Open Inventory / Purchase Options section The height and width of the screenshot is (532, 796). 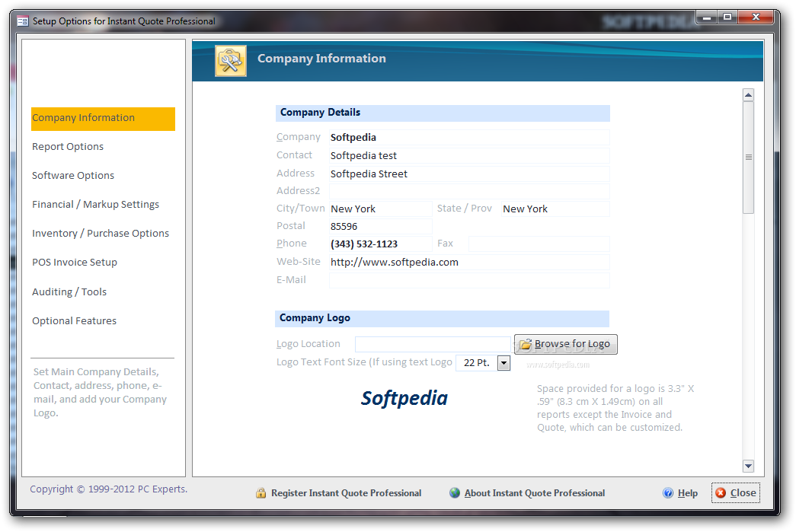[x=101, y=234]
